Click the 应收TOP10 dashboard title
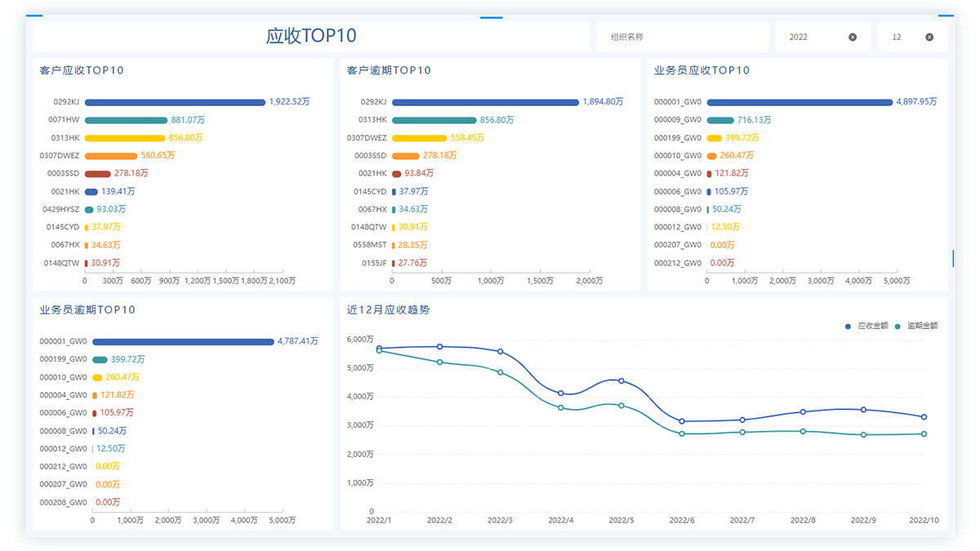This screenshot has height=551, width=980. (311, 36)
